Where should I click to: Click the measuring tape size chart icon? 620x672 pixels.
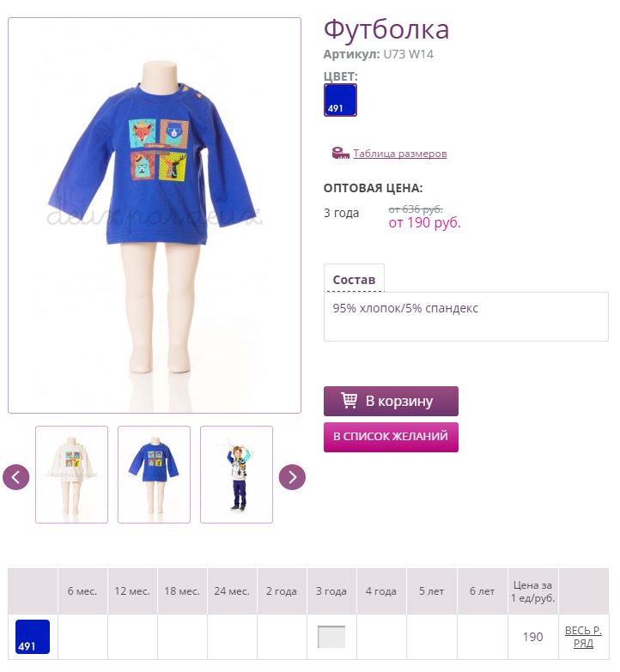click(x=340, y=153)
